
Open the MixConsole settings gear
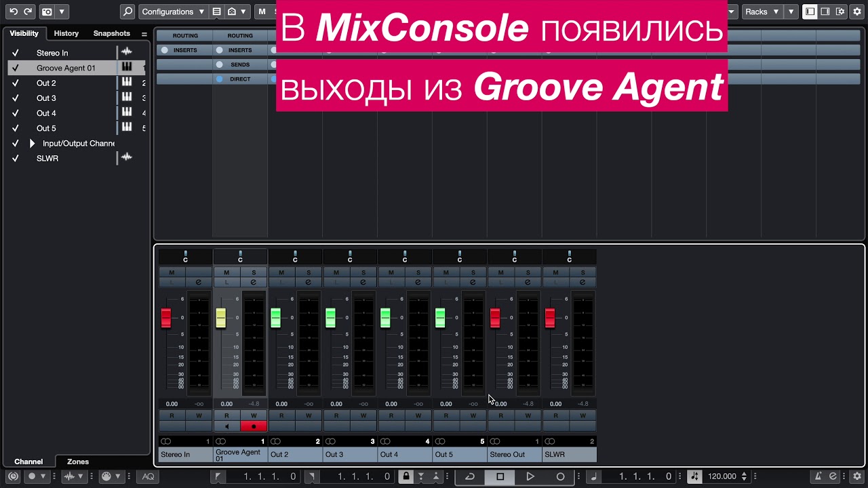857,12
